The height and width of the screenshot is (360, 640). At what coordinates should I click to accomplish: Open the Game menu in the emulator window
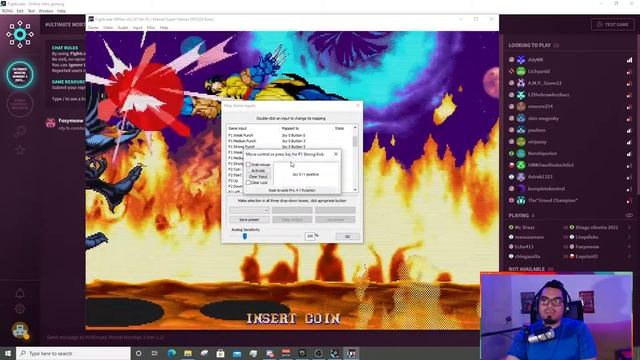93,28
